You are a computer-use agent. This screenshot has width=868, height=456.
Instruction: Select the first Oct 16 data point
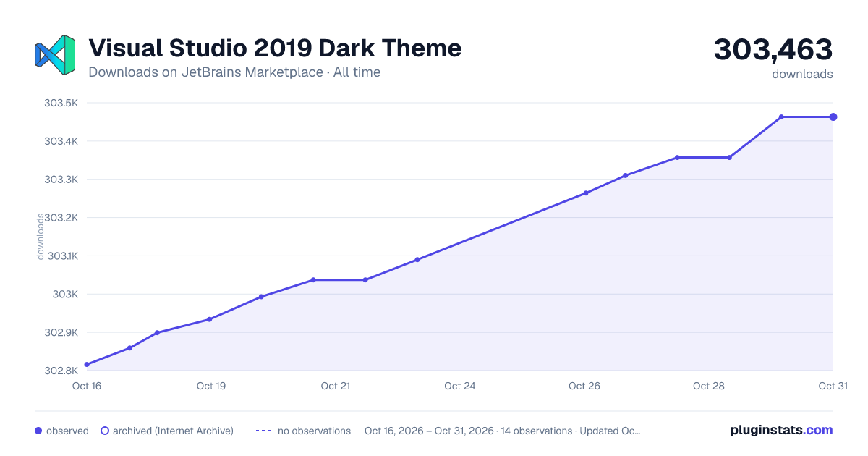pos(87,364)
